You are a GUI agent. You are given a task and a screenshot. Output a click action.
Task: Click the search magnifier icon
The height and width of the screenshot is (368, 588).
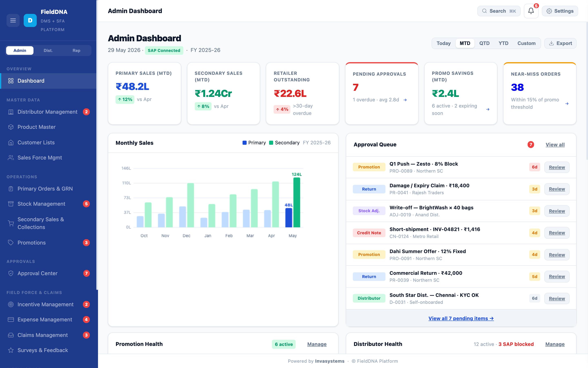(484, 11)
